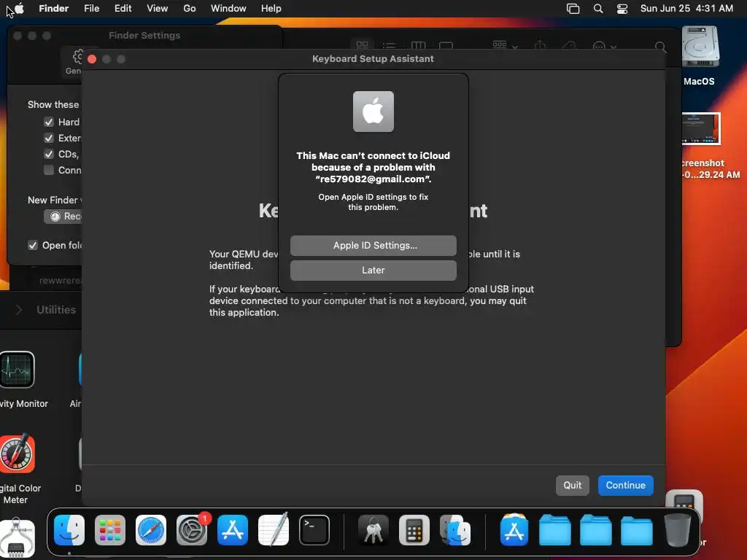
Task: Open the Apple menu in the menu bar
Action: [x=19, y=8]
